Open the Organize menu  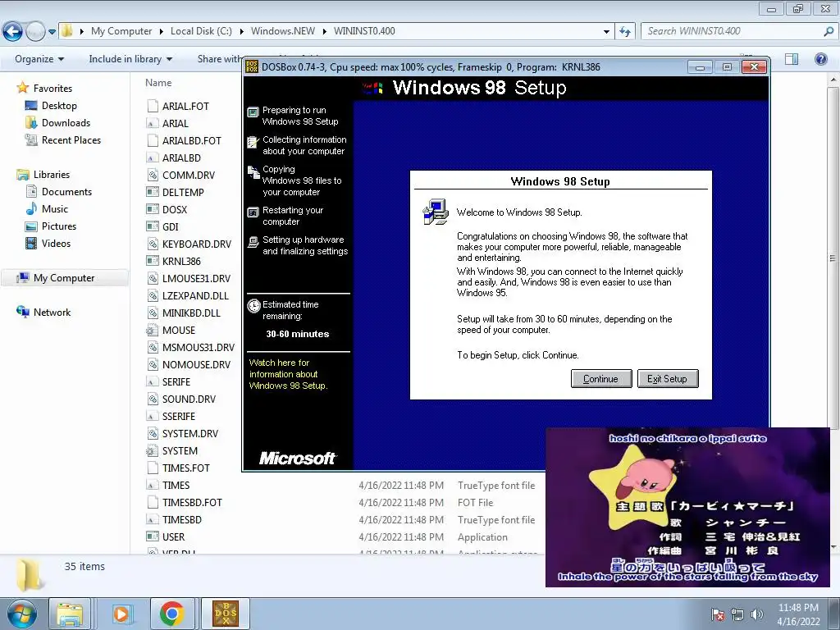click(39, 59)
